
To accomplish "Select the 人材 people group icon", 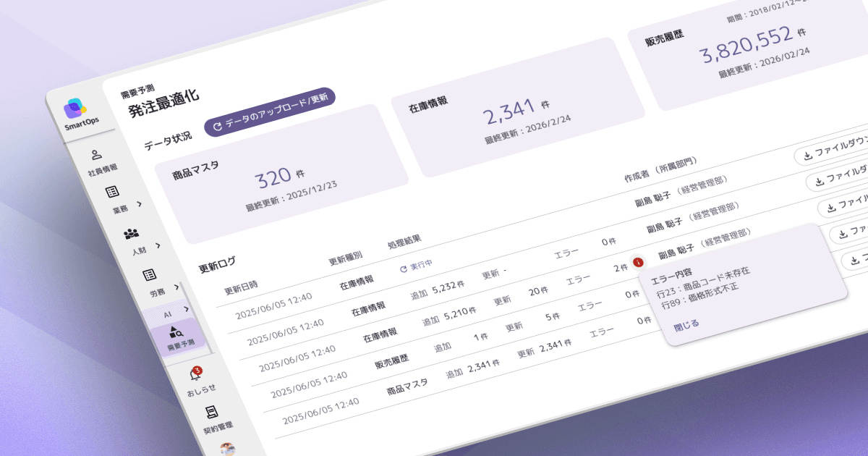I will (131, 233).
